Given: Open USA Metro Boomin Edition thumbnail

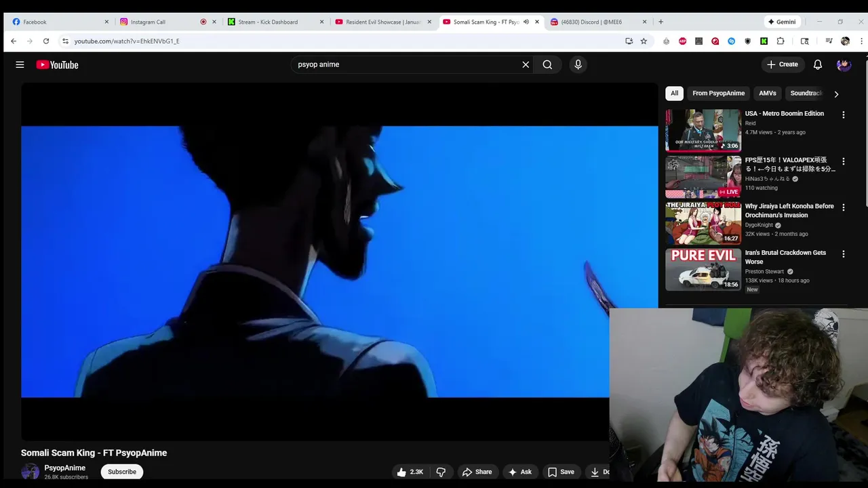Looking at the screenshot, I should 703,130.
